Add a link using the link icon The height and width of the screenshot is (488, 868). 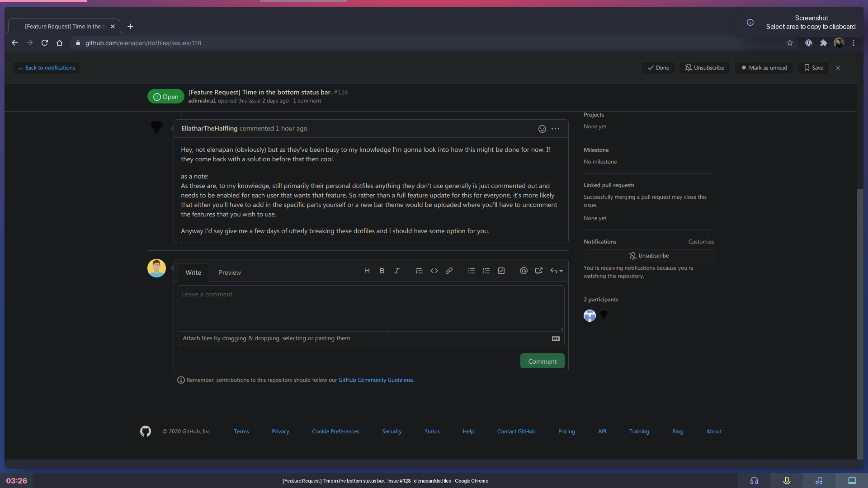(x=449, y=271)
